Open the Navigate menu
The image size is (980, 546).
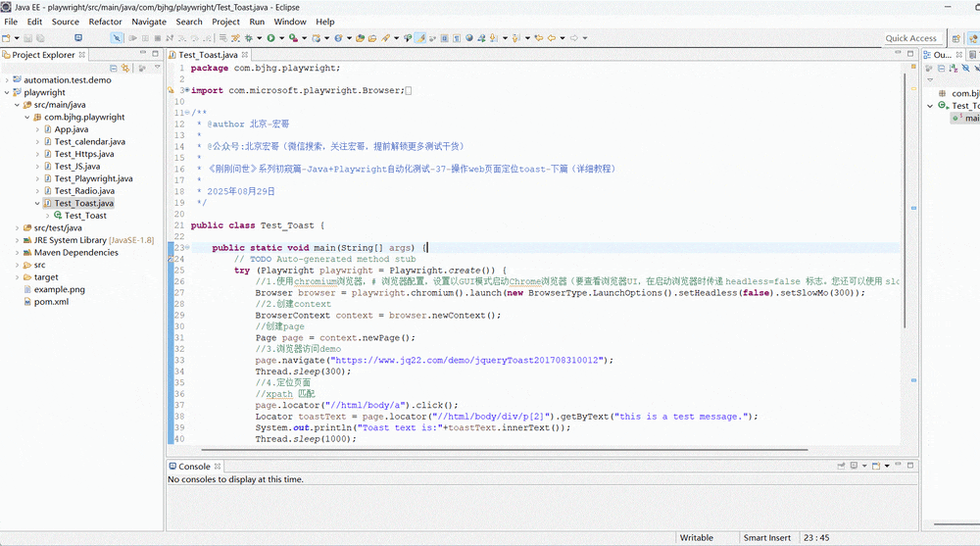(149, 22)
